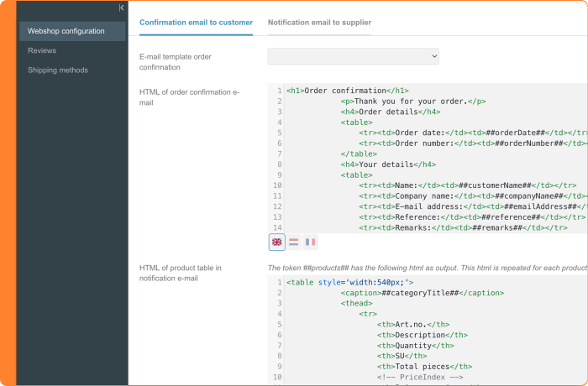Click the Art.no. header line

(413, 325)
